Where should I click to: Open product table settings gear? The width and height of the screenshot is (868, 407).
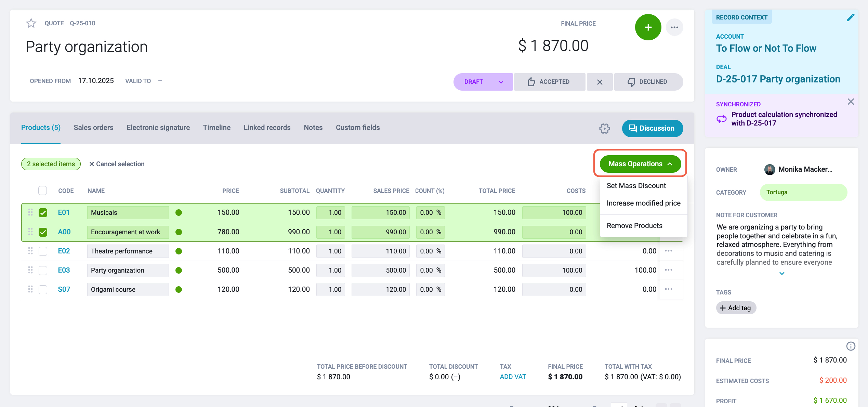pyautogui.click(x=605, y=129)
